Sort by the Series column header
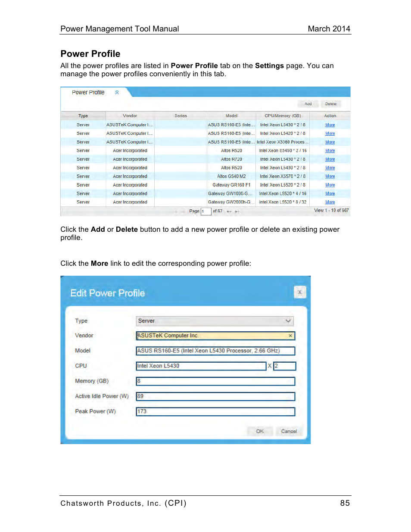This screenshot has width=411, height=532. pyautogui.click(x=181, y=116)
